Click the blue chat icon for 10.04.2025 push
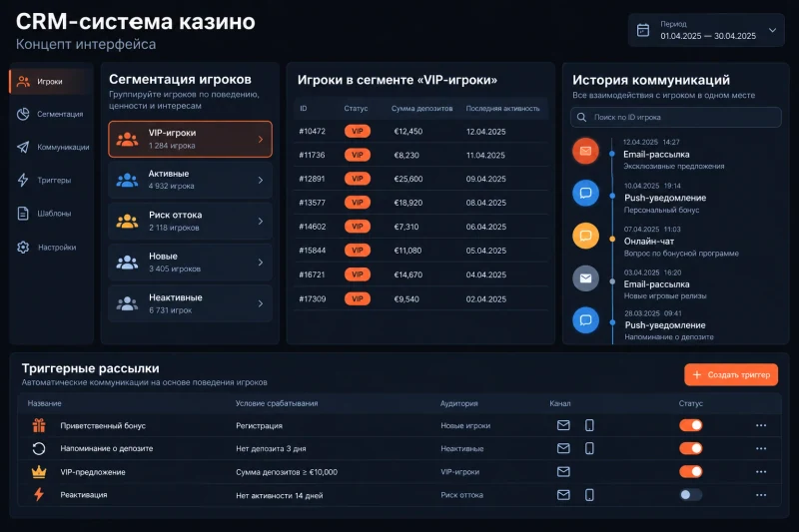Image resolution: width=799 pixels, height=532 pixels. point(585,193)
